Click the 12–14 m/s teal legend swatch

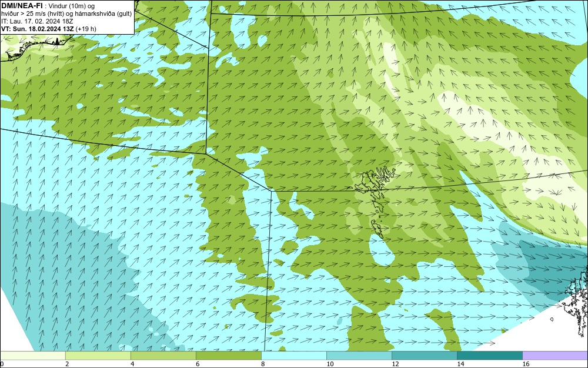(x=424, y=356)
